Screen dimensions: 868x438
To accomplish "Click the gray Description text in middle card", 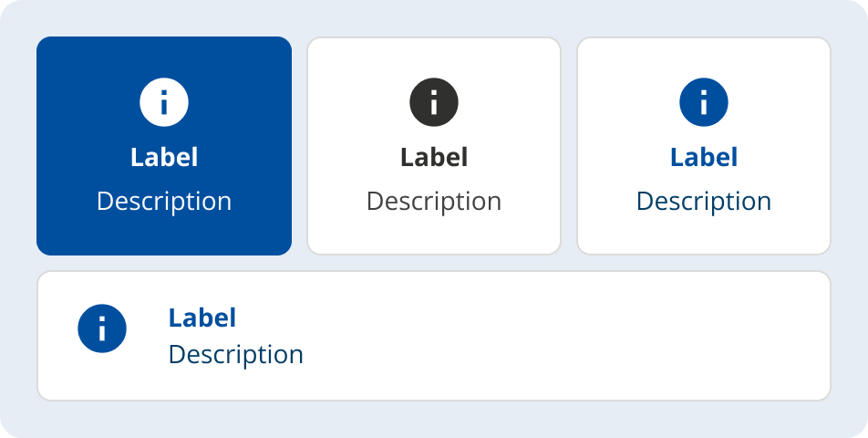I will click(x=434, y=201).
